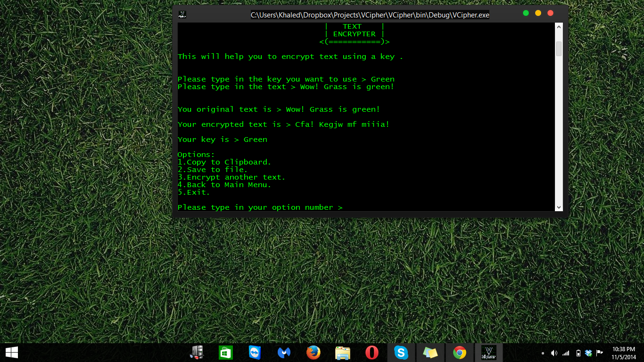644x362 pixels.
Task: Open Dropbox from the system tray
Action: (x=588, y=353)
